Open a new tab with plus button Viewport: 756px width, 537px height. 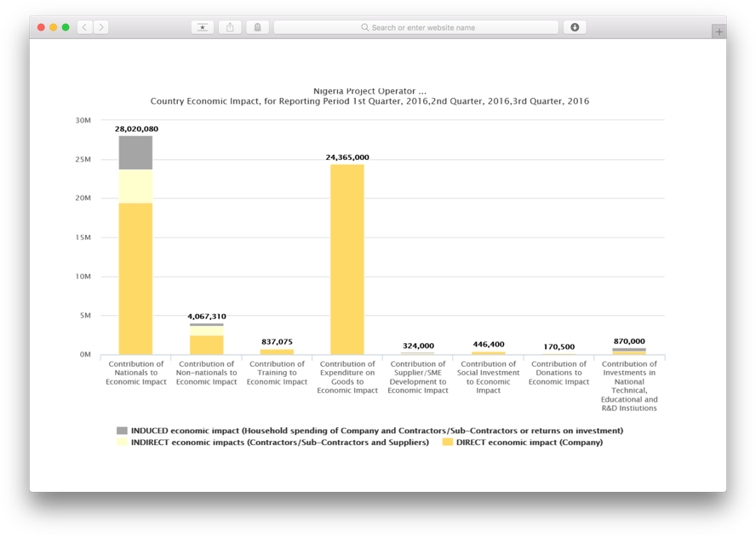tap(719, 31)
